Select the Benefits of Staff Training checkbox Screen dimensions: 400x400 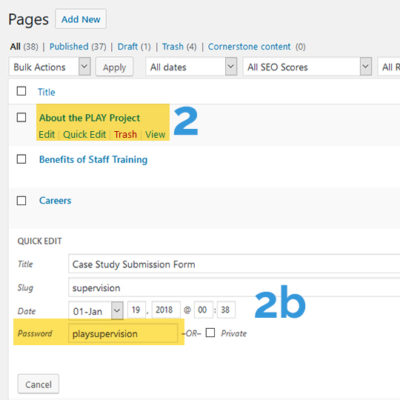pos(21,159)
